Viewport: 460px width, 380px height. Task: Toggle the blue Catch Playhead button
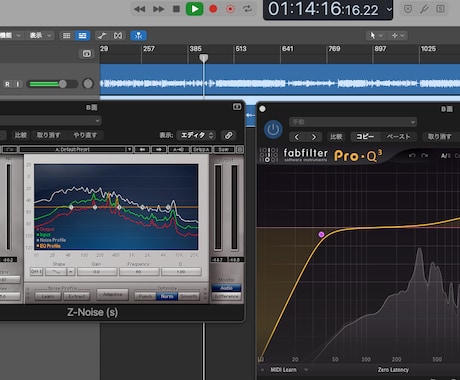coord(138,36)
